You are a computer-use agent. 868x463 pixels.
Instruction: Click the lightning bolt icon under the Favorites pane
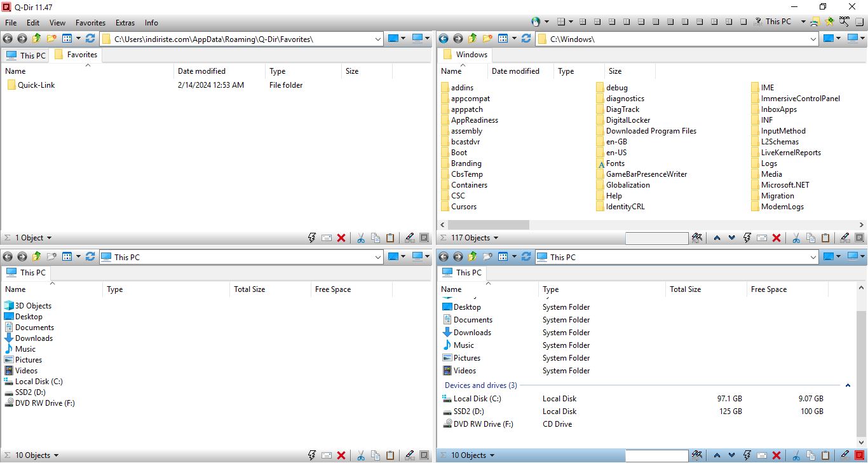(312, 238)
